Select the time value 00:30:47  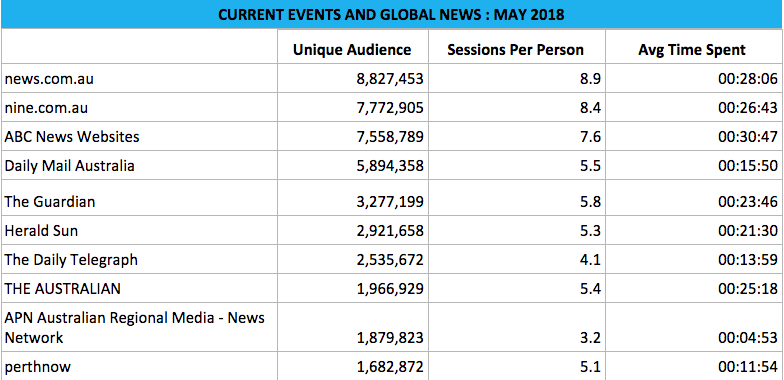[x=748, y=137]
